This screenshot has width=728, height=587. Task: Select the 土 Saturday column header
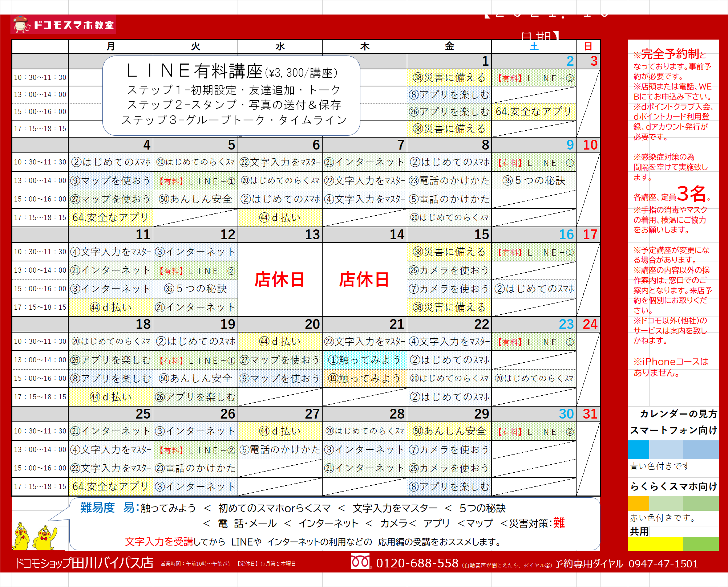pos(534,46)
